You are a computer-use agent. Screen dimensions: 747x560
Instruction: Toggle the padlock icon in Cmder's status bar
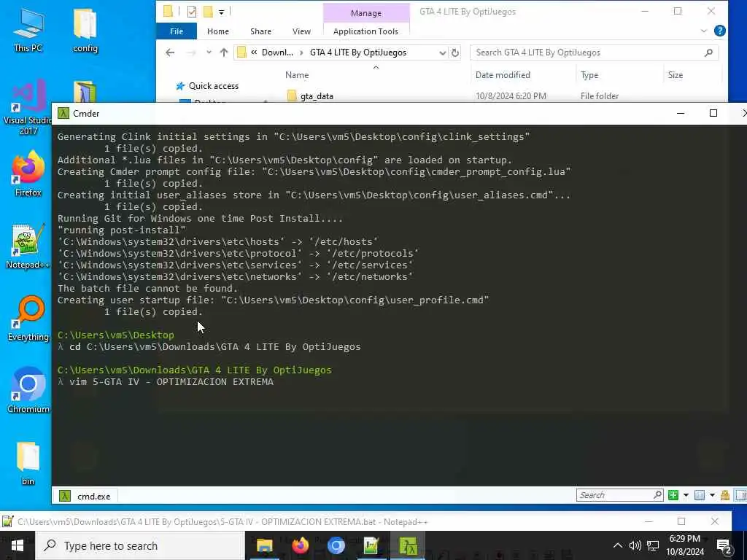pyautogui.click(x=725, y=495)
